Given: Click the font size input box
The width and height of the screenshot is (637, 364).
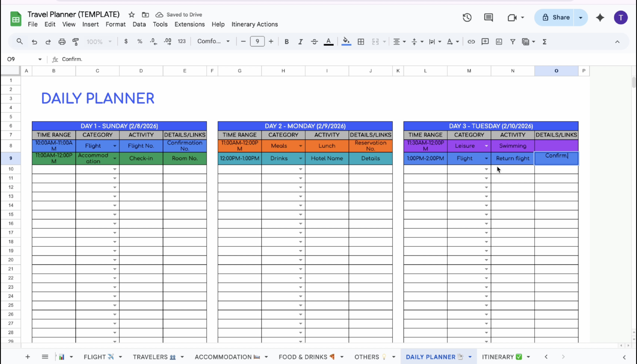Looking at the screenshot, I should pos(257,42).
